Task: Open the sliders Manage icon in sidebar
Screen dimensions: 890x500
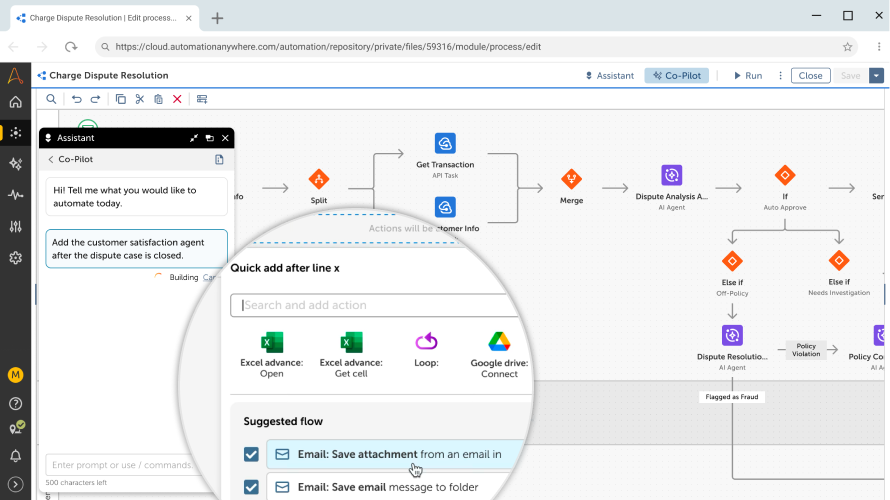Action: click(15, 226)
